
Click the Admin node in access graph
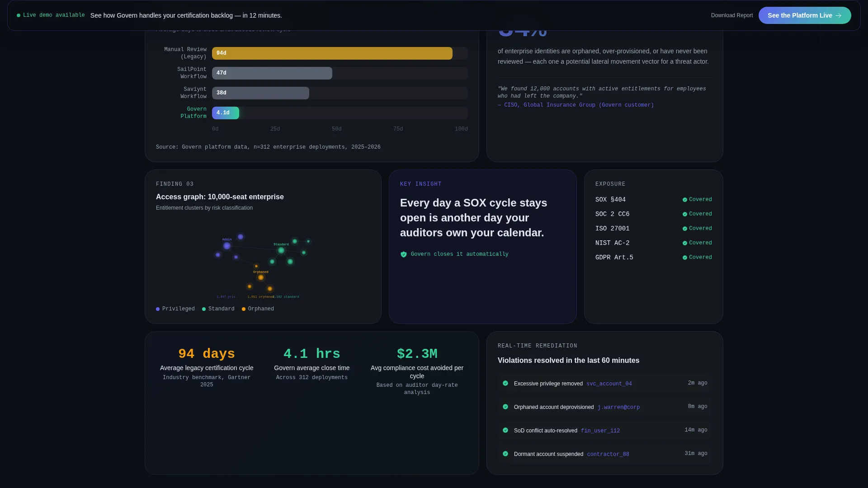click(227, 246)
